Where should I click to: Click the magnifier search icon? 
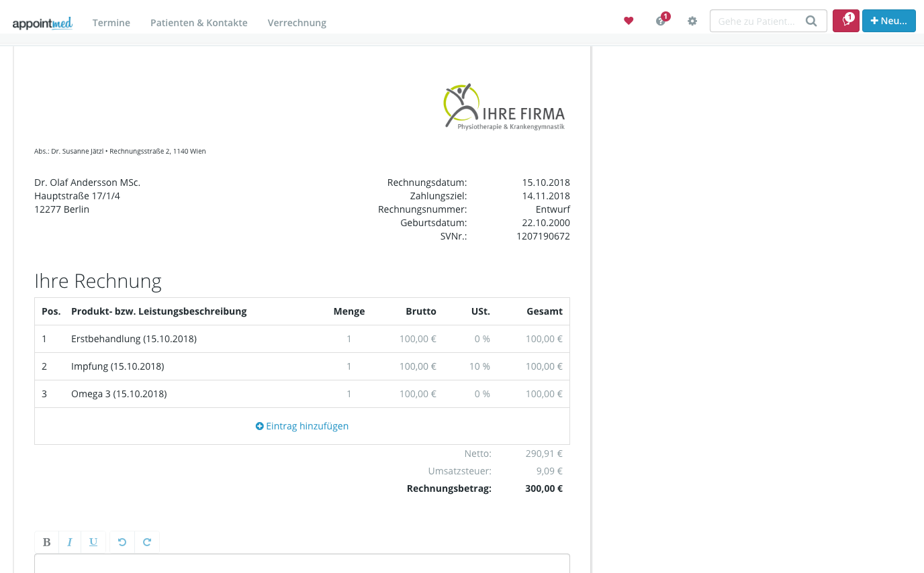pyautogui.click(x=811, y=21)
